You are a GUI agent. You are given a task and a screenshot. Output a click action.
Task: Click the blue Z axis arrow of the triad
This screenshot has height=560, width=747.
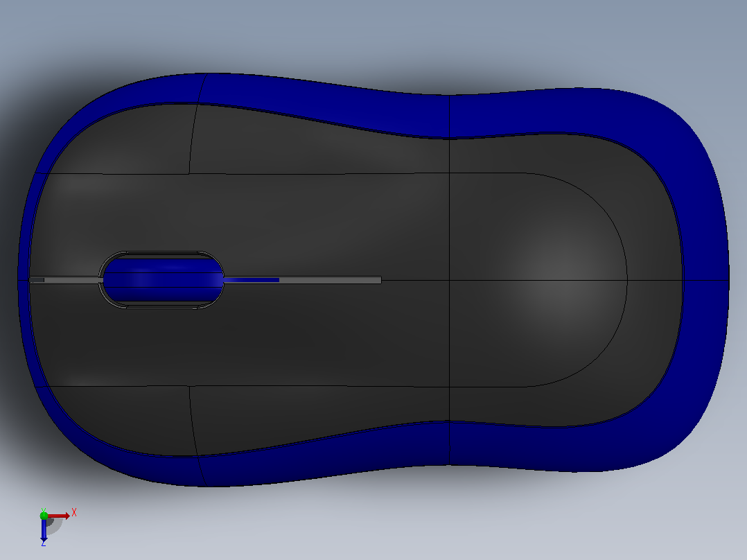point(44,530)
